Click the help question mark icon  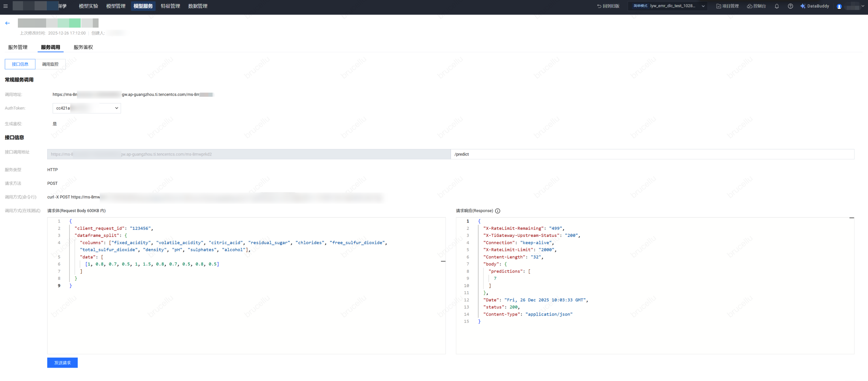[790, 6]
